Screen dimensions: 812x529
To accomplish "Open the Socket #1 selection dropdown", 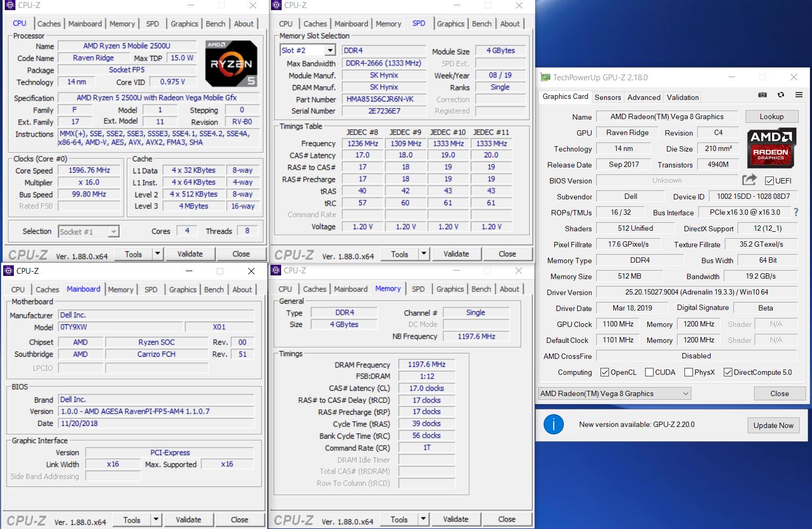I will [113, 232].
